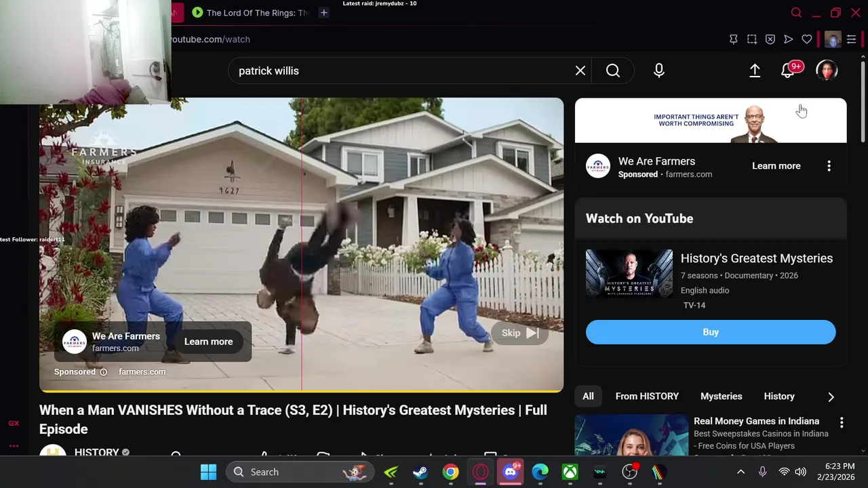Click the Farmers banner ad image

point(711,121)
